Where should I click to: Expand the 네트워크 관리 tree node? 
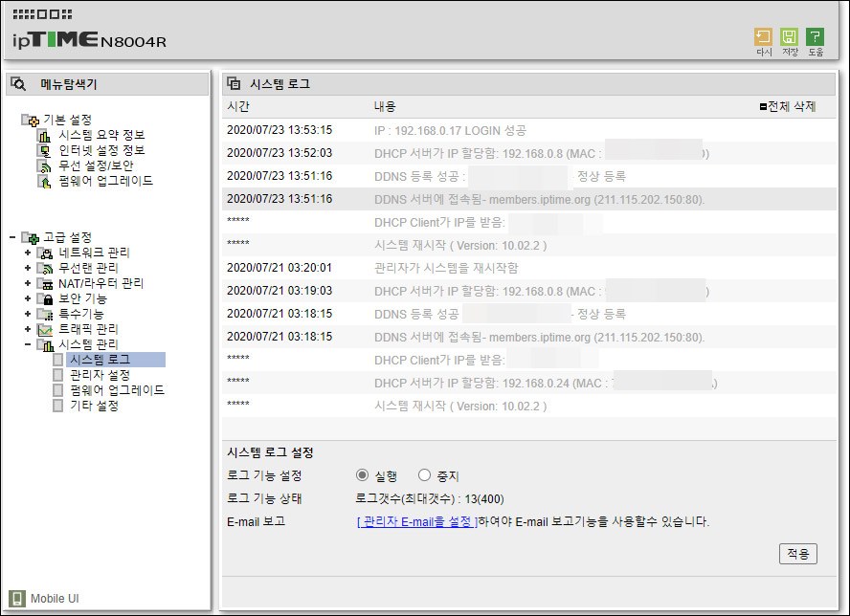click(x=28, y=253)
